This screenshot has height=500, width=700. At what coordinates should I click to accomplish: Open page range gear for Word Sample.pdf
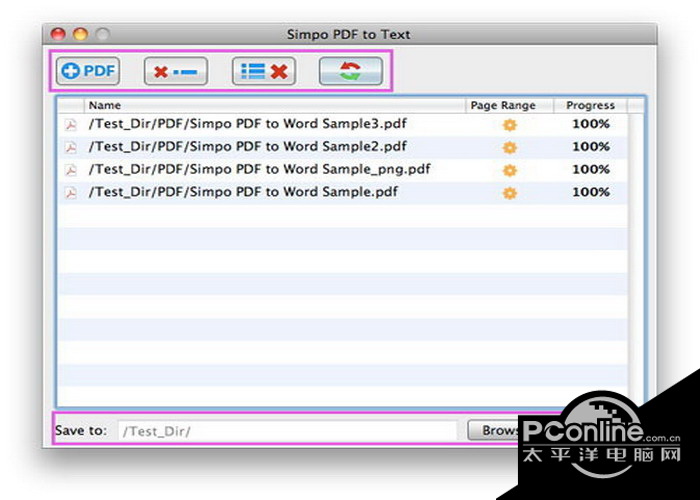(x=509, y=193)
